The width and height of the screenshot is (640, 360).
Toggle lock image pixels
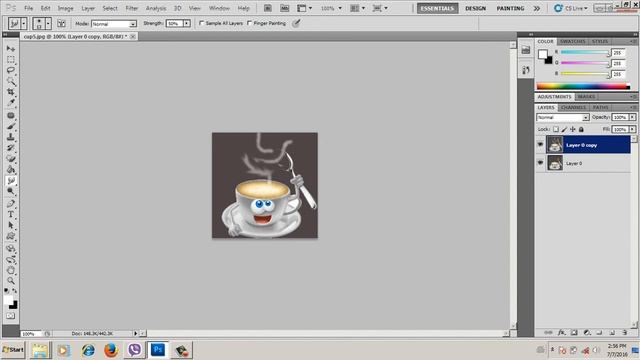pos(564,129)
